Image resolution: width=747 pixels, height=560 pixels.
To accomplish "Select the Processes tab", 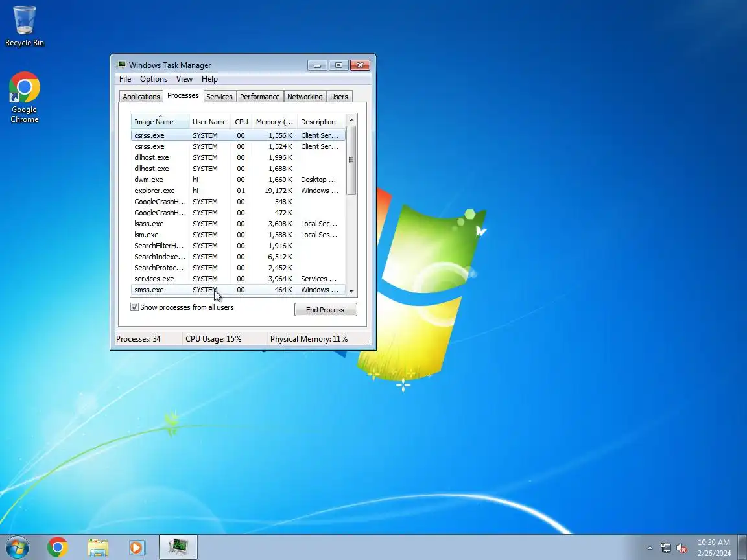I will (x=183, y=96).
